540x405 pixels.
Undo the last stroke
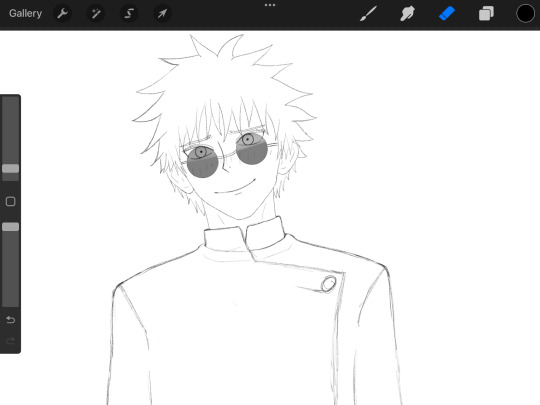click(11, 320)
